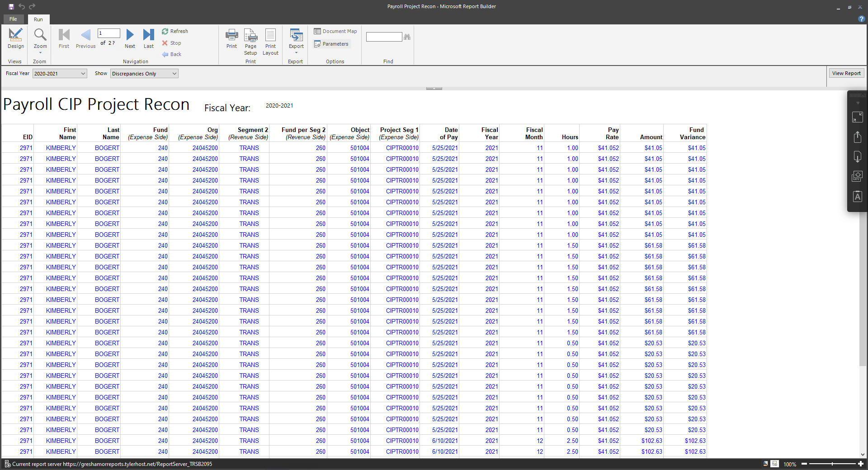Expand the Show Discrepancies Only dropdown
The image size is (868, 470).
tap(175, 74)
